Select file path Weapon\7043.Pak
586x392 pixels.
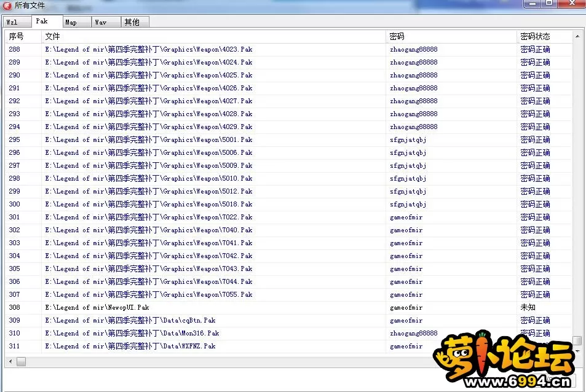(x=149, y=269)
